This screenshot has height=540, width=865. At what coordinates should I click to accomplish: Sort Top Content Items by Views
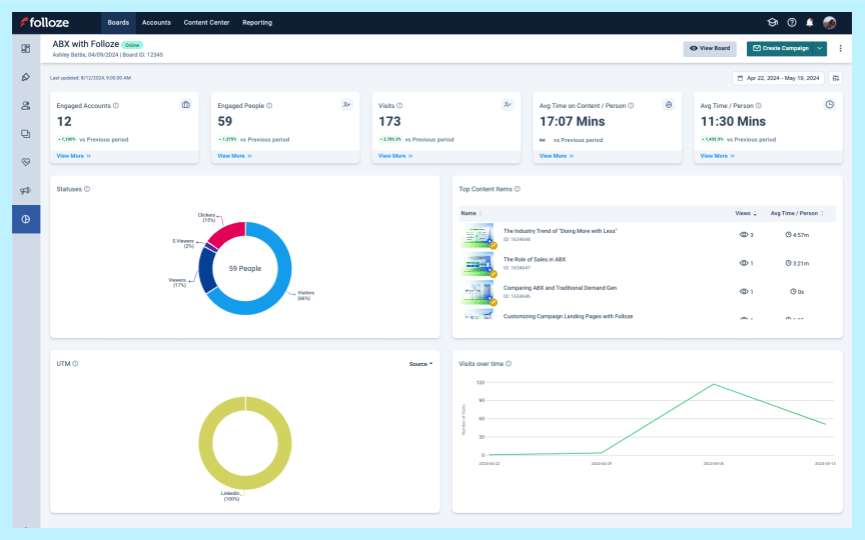point(745,213)
